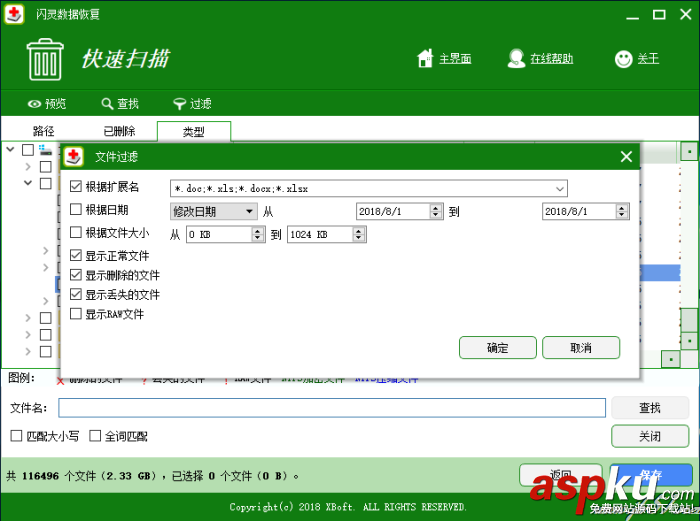Click the app logo in title bar
700x521 pixels.
14,14
